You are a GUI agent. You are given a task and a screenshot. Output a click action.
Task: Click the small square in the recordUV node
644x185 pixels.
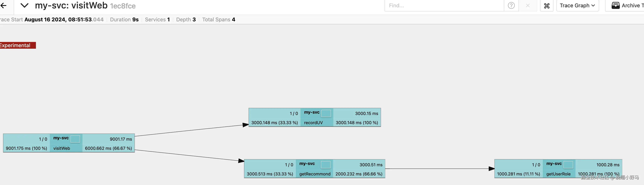click(x=326, y=113)
